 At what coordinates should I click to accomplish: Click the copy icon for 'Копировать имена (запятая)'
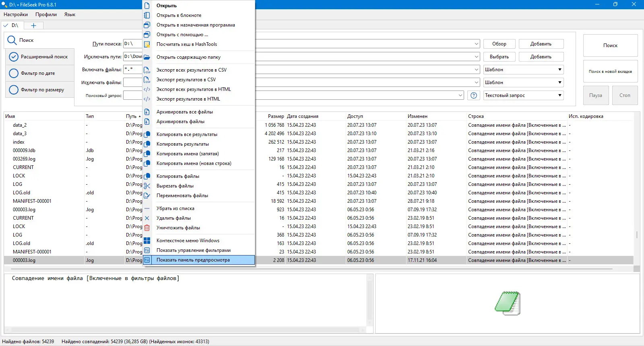(x=147, y=154)
